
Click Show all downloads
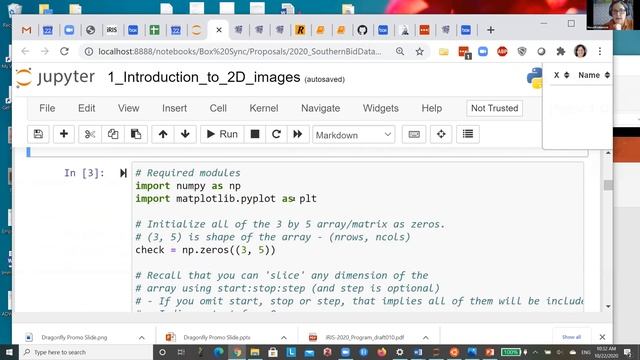point(571,337)
